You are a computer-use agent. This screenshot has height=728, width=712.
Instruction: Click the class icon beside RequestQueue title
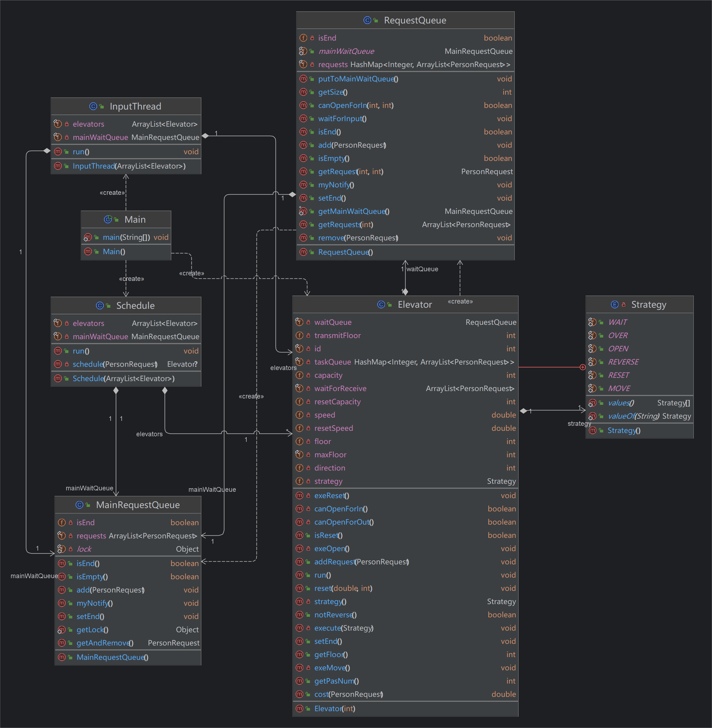367,20
